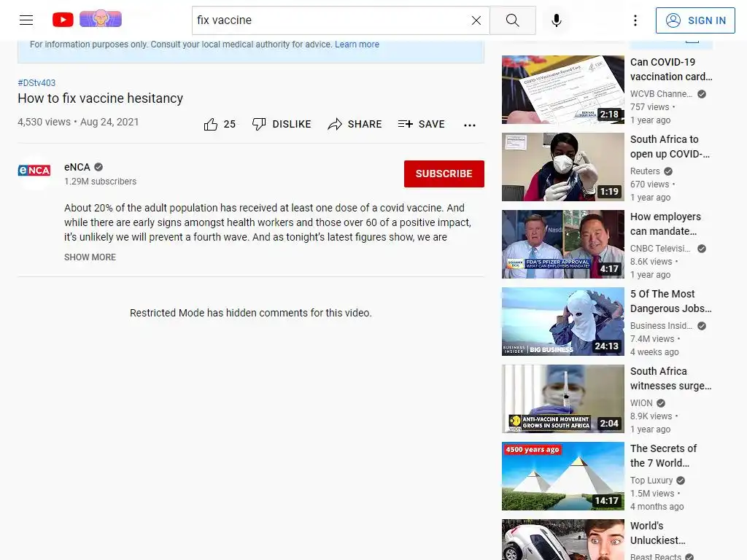Open 5 Of The Most Dangerous Jobs thumbnail
The height and width of the screenshot is (560, 747).
point(562,322)
